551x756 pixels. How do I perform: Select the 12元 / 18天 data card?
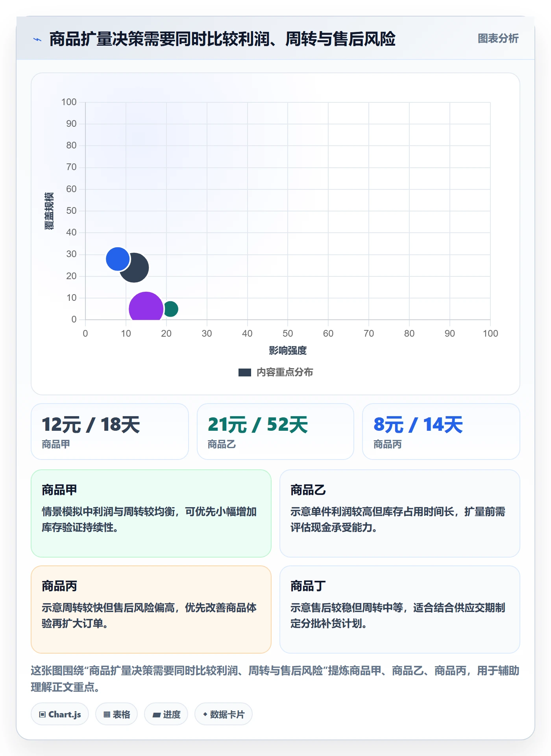tap(110, 431)
